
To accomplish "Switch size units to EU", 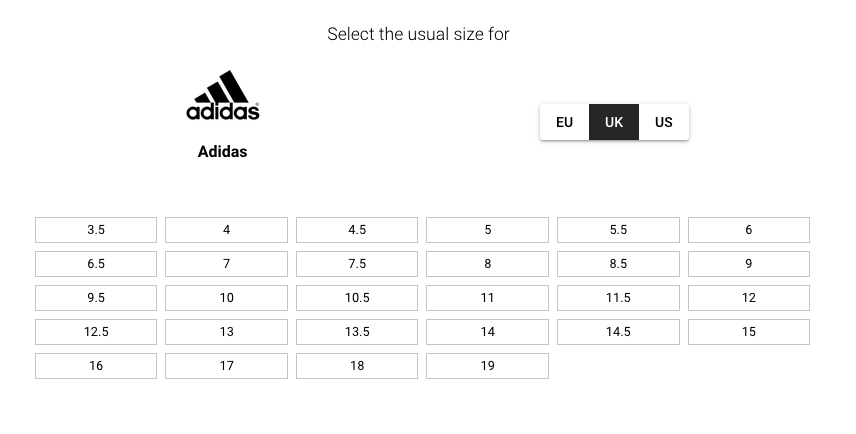I will click(564, 122).
